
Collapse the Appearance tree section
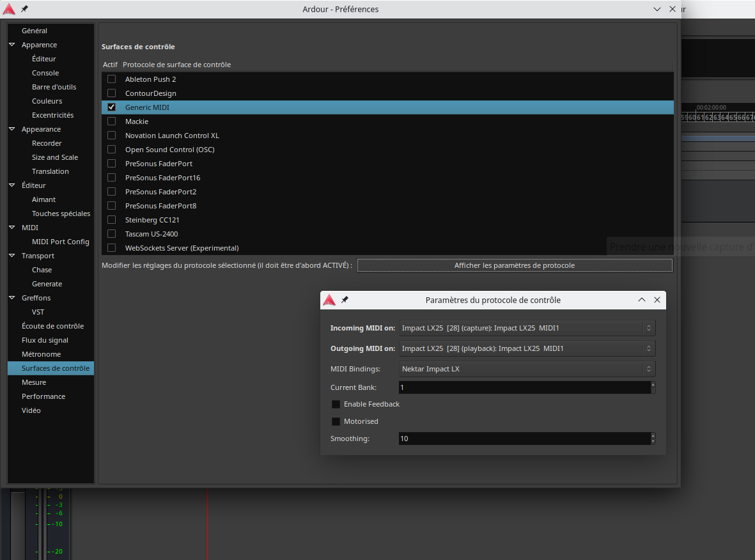tap(12, 129)
